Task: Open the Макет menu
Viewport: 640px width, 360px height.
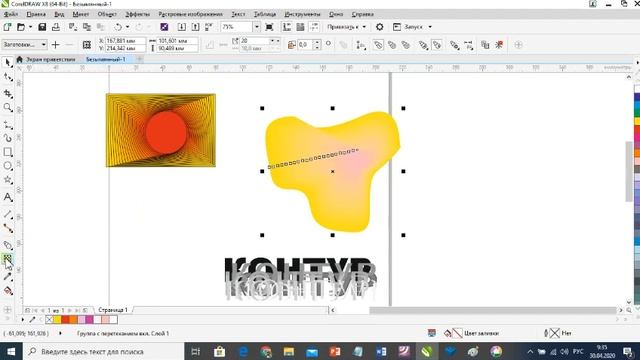Action: tap(81, 14)
